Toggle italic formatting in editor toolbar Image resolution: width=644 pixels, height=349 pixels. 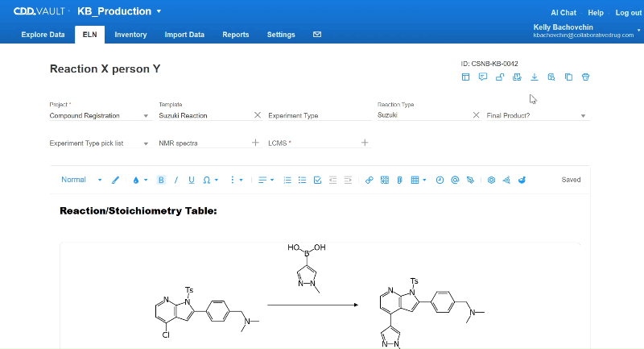click(176, 180)
